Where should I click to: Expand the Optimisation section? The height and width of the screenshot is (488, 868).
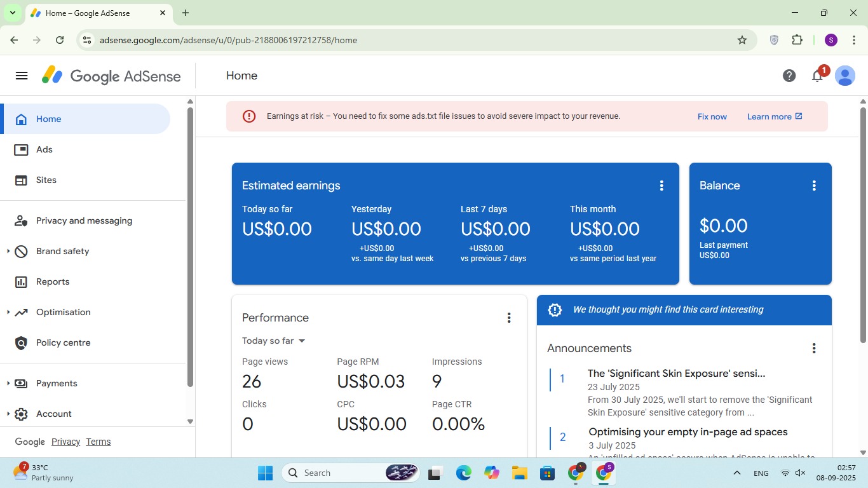pyautogui.click(x=8, y=312)
